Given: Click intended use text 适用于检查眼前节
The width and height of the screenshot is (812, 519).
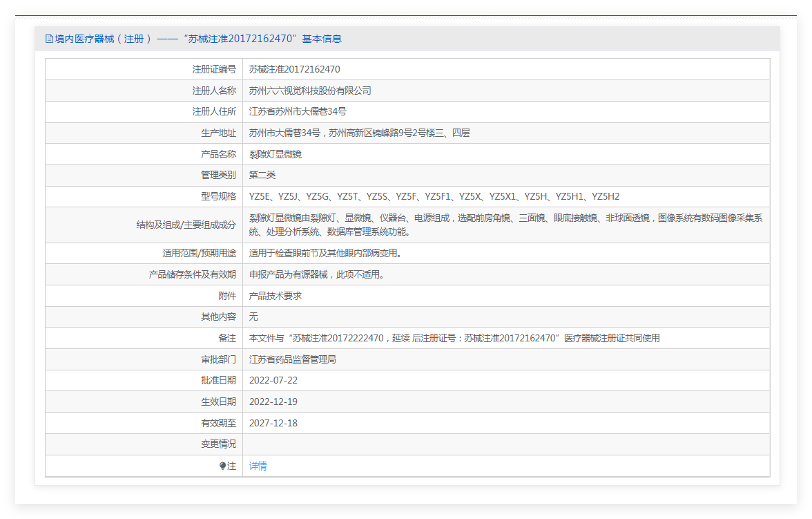Looking at the screenshot, I should point(325,253).
